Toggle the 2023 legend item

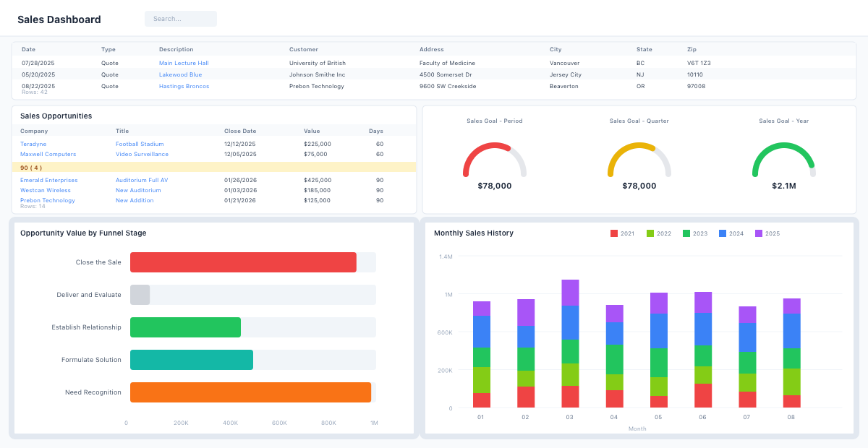tap(695, 233)
